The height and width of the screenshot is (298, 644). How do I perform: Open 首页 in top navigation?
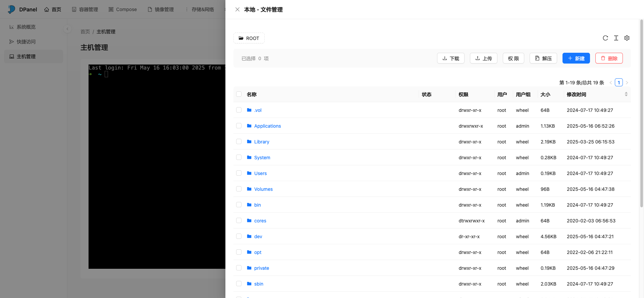coord(53,9)
